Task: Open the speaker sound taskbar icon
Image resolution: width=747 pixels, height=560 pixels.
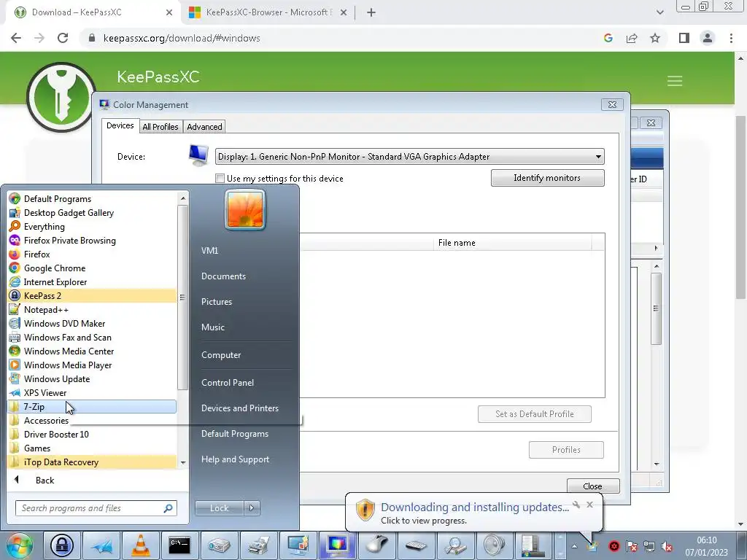Action: pyautogui.click(x=494, y=545)
